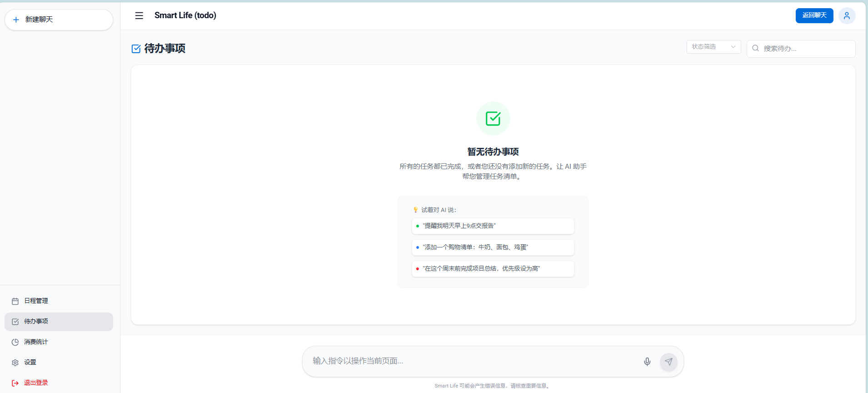This screenshot has height=393, width=868.
Task: Click the logout arrow icon
Action: (15, 383)
